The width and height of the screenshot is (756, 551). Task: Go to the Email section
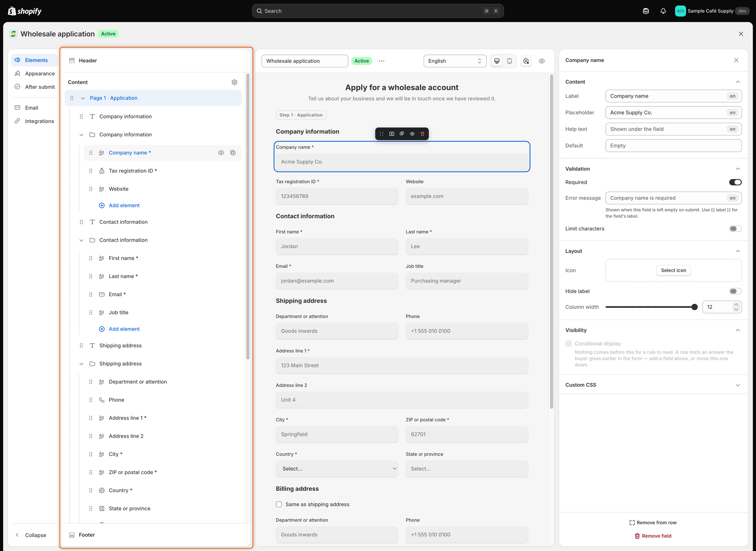pos(35,108)
